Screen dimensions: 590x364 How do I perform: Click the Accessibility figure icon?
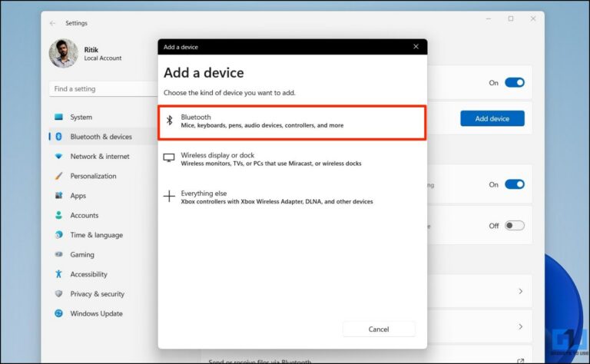tap(58, 274)
